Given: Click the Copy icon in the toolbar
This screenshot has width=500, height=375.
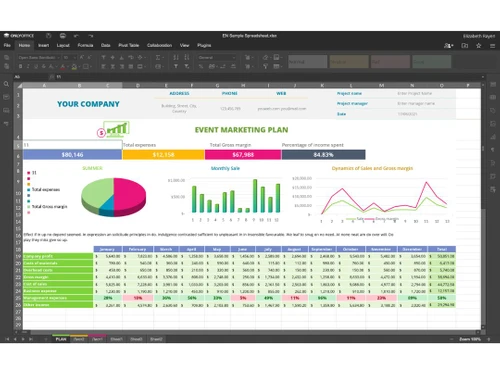Looking at the screenshot, I should [x=6, y=57].
